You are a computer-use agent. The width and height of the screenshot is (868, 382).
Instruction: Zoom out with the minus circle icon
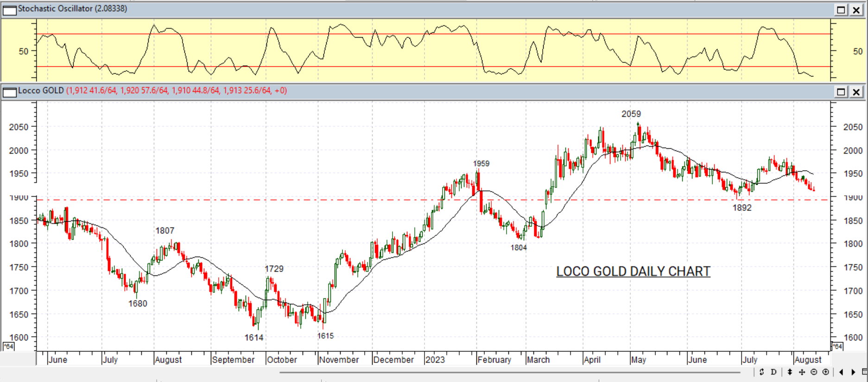pyautogui.click(x=814, y=372)
